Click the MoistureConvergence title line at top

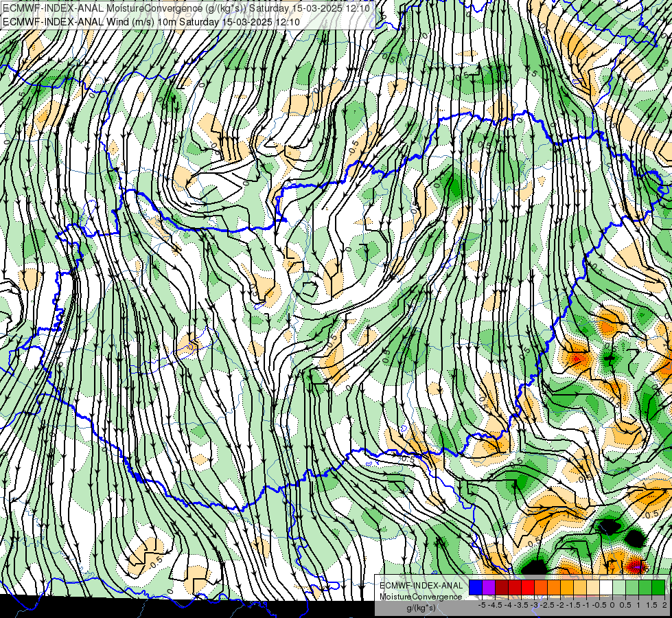(187, 8)
